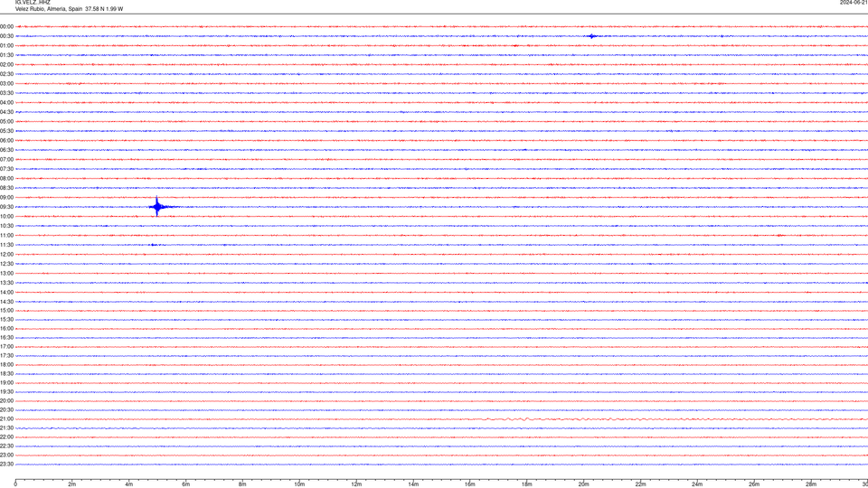Click the date label in top right
The width and height of the screenshot is (868, 488).
[854, 3]
